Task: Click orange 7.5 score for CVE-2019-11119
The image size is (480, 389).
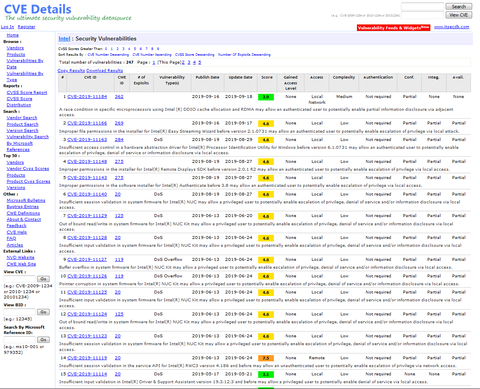Action: point(266,358)
